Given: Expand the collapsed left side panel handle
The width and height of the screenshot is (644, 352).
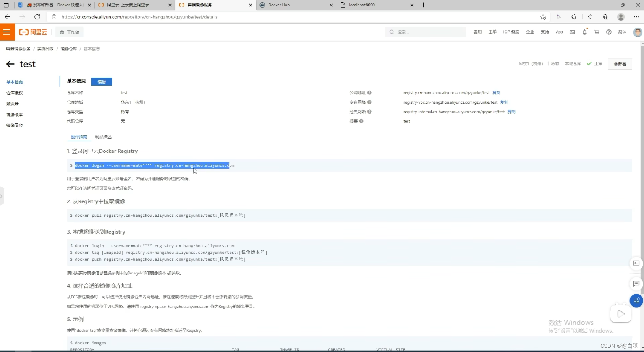Looking at the screenshot, I should click(2, 196).
